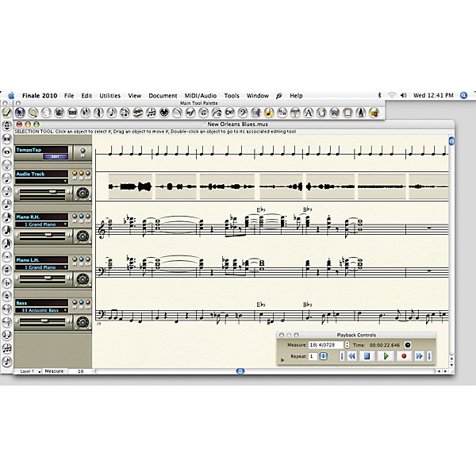The image size is (476, 476).
Task: Open Piano R.H. Grand Piano instrument dropdown
Action: [41, 225]
